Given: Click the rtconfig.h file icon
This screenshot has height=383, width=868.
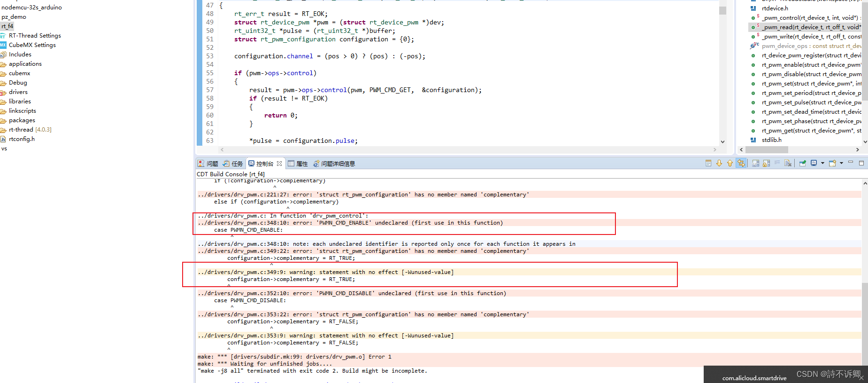Looking at the screenshot, I should coord(3,139).
